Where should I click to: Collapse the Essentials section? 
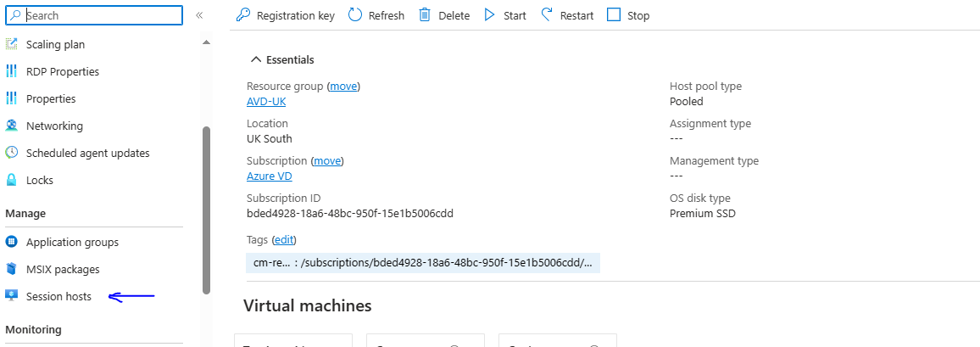pos(255,60)
